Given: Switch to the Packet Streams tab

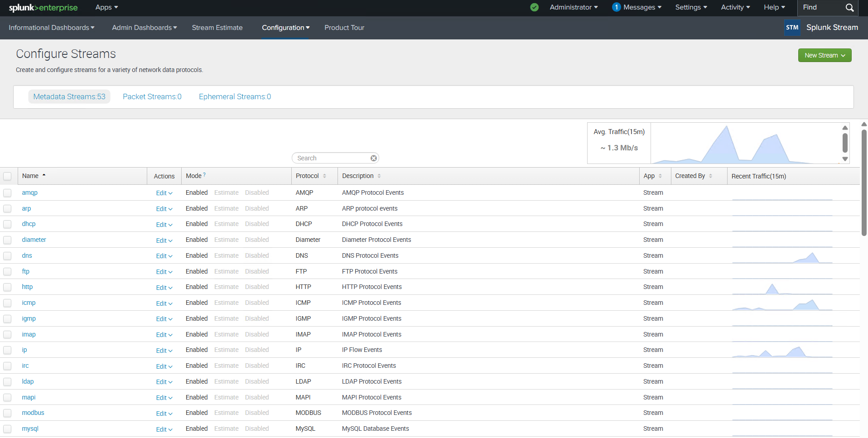Looking at the screenshot, I should tap(152, 97).
